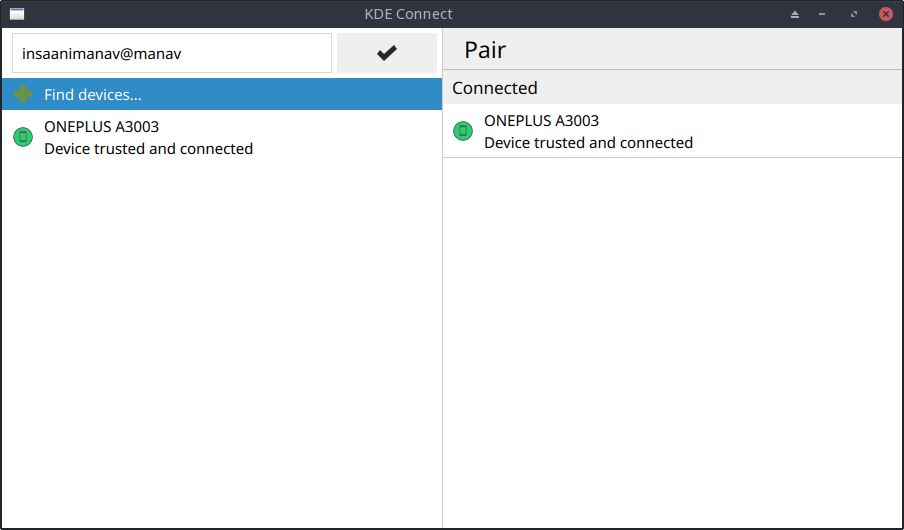Click the green phone icon under Connected

[463, 131]
